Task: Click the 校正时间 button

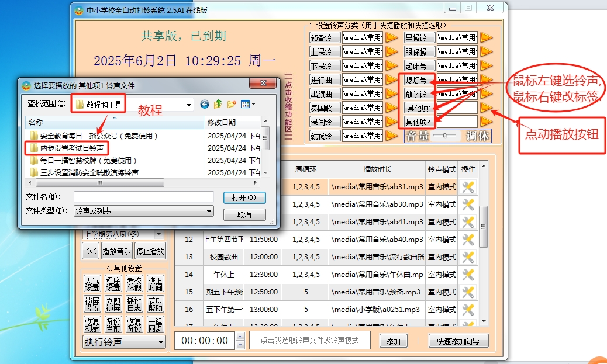Action: (x=156, y=284)
